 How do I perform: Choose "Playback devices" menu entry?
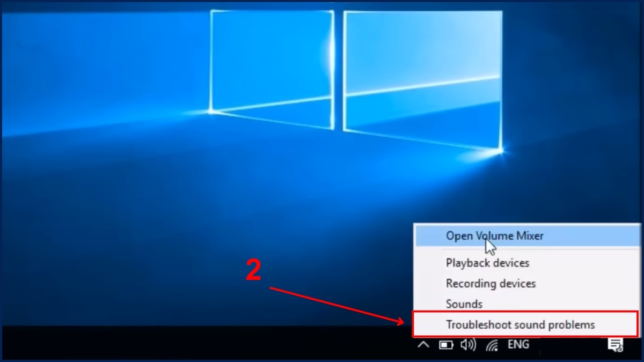pos(487,263)
